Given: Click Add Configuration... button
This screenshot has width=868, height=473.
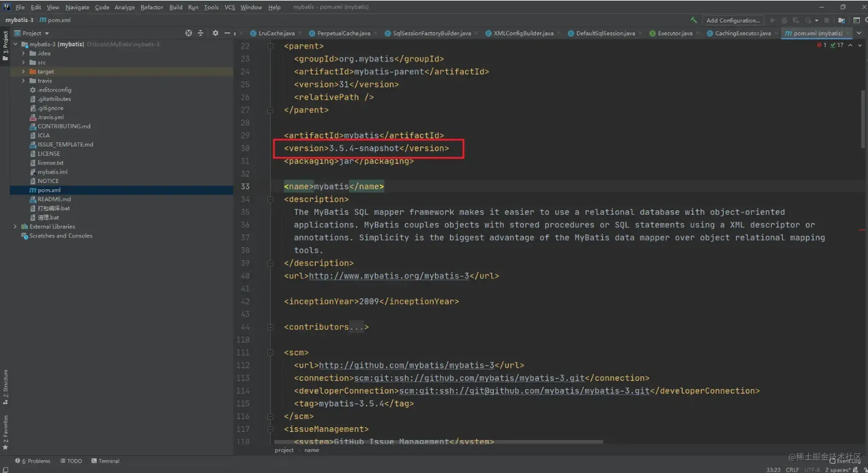Looking at the screenshot, I should [733, 20].
